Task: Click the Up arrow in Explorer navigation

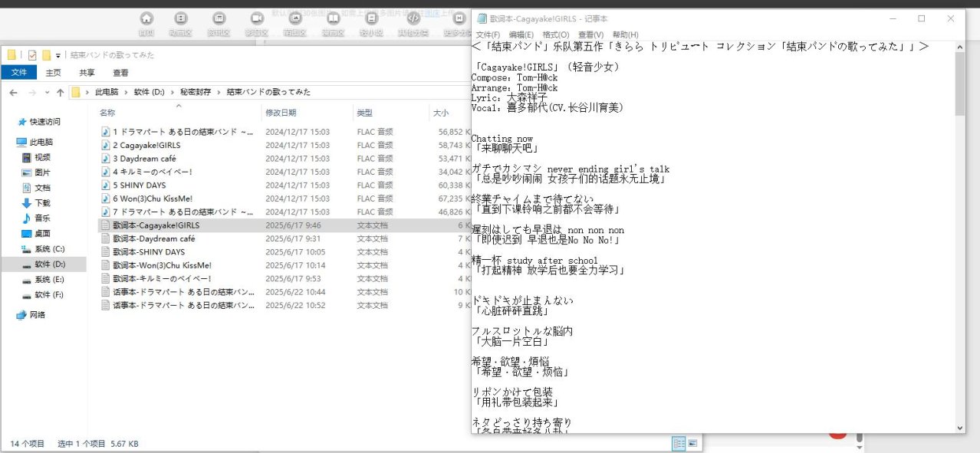Action: tap(60, 93)
